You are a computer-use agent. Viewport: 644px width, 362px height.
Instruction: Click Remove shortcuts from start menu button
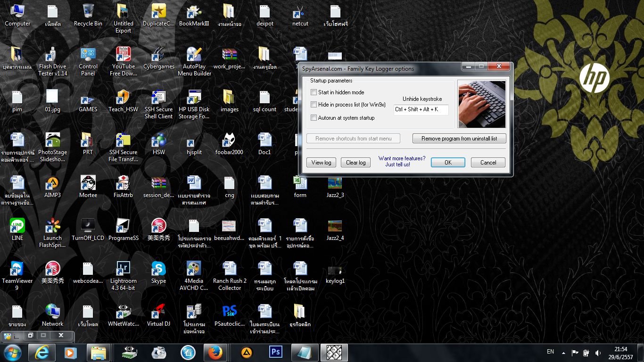click(x=354, y=139)
